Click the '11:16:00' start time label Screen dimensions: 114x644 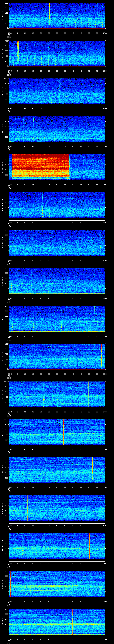(9, 33)
